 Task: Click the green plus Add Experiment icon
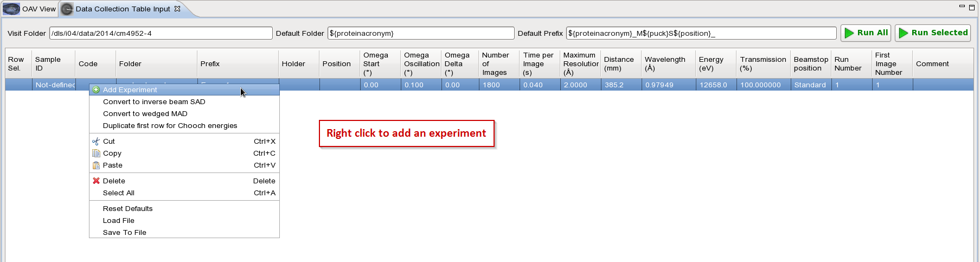(96, 90)
